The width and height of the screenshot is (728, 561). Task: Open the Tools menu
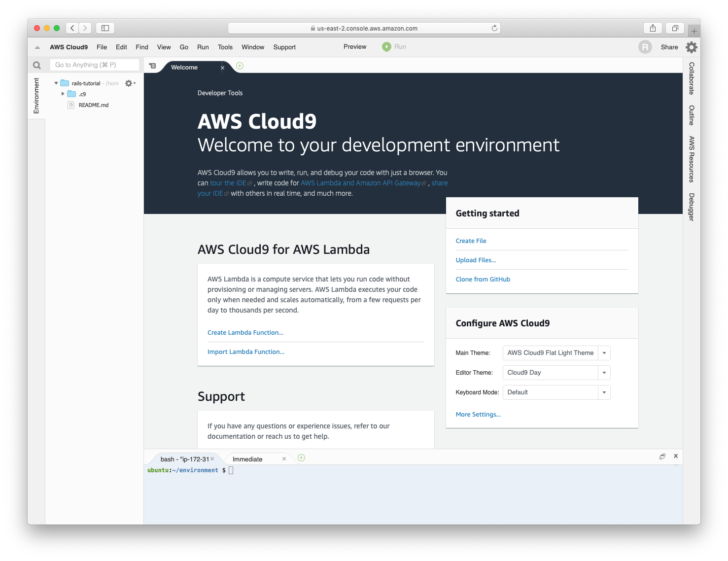pos(225,47)
